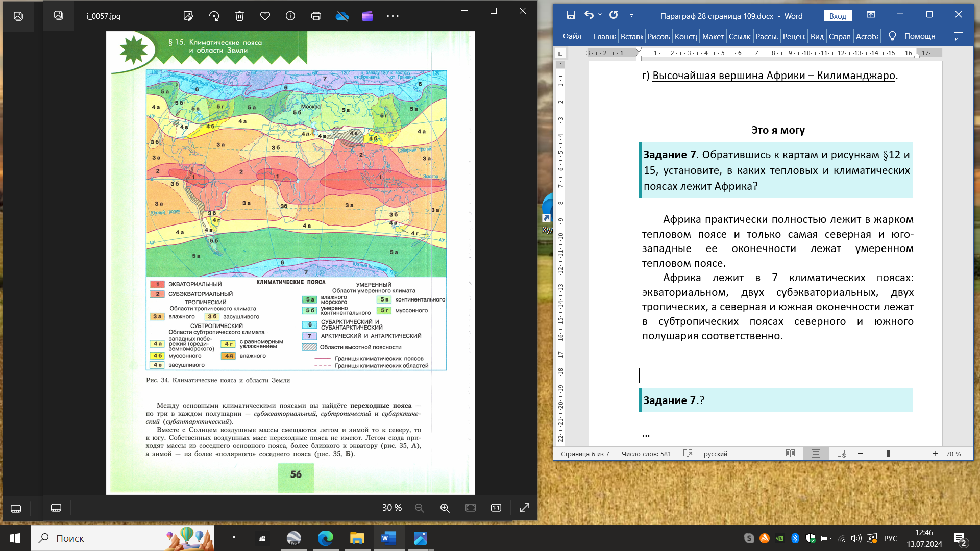Switch to Print Layout view
Image resolution: width=980 pixels, height=551 pixels.
tap(816, 453)
